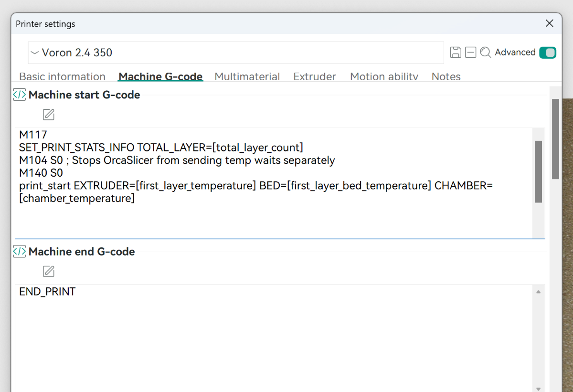Switch to the Notes tab

click(x=446, y=76)
